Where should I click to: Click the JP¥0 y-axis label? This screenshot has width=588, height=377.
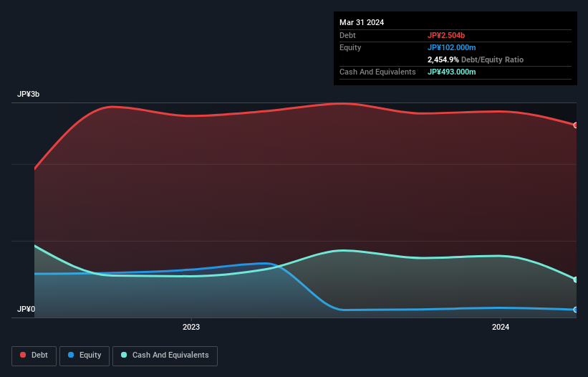click(x=26, y=309)
